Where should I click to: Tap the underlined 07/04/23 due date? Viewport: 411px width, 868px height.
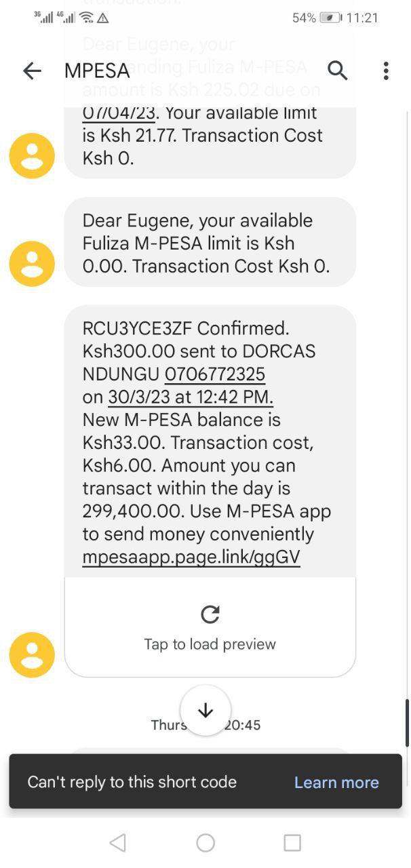(119, 112)
